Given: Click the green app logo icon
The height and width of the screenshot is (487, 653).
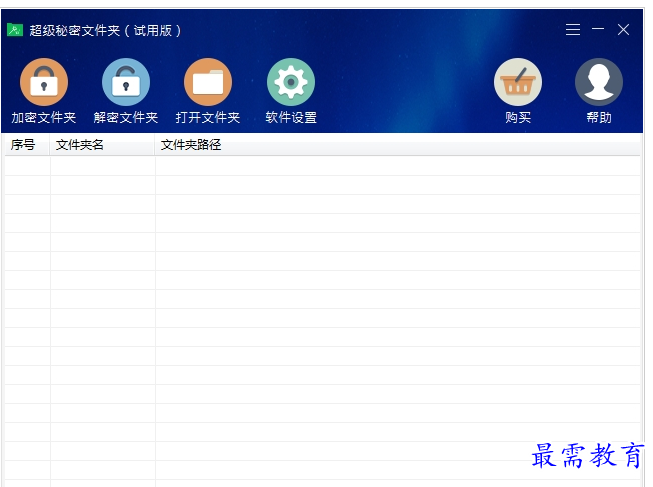Looking at the screenshot, I should point(15,30).
